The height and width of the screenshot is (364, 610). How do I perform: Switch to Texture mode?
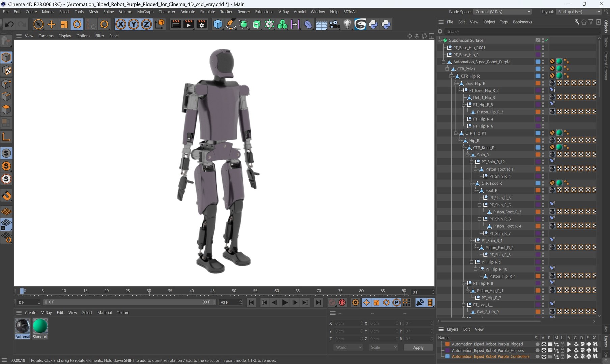coord(6,71)
